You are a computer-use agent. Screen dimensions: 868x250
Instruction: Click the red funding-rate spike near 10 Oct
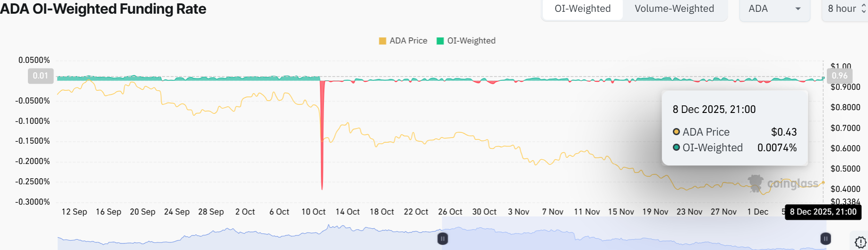pyautogui.click(x=322, y=137)
